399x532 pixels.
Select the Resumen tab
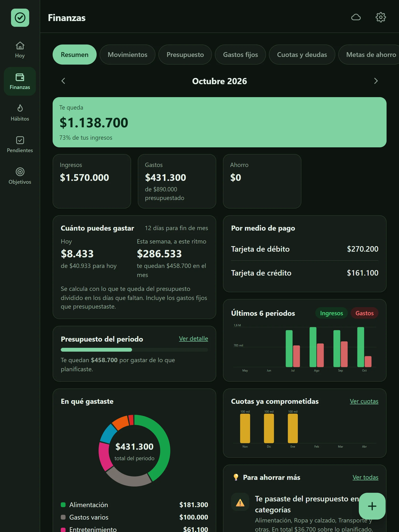(x=75, y=55)
